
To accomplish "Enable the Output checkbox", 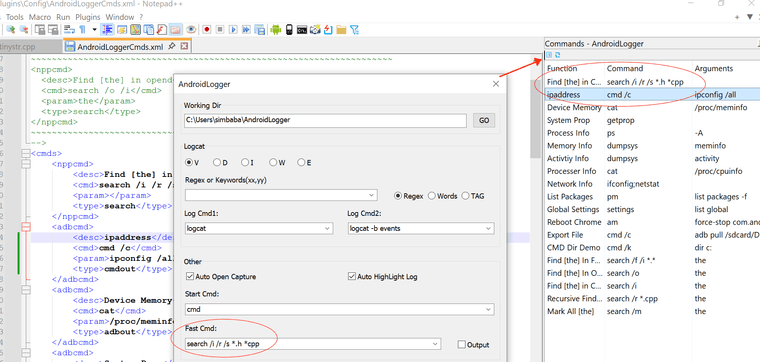I will pyautogui.click(x=461, y=345).
